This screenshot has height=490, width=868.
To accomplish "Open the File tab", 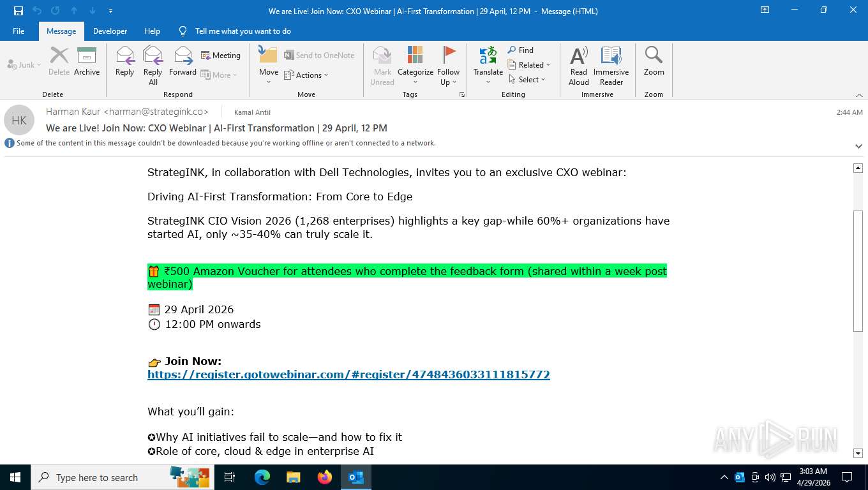I will (x=19, y=31).
